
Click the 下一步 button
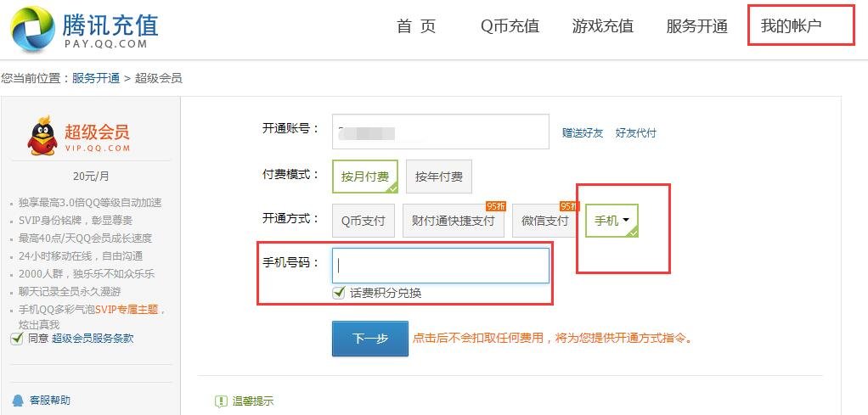point(369,338)
